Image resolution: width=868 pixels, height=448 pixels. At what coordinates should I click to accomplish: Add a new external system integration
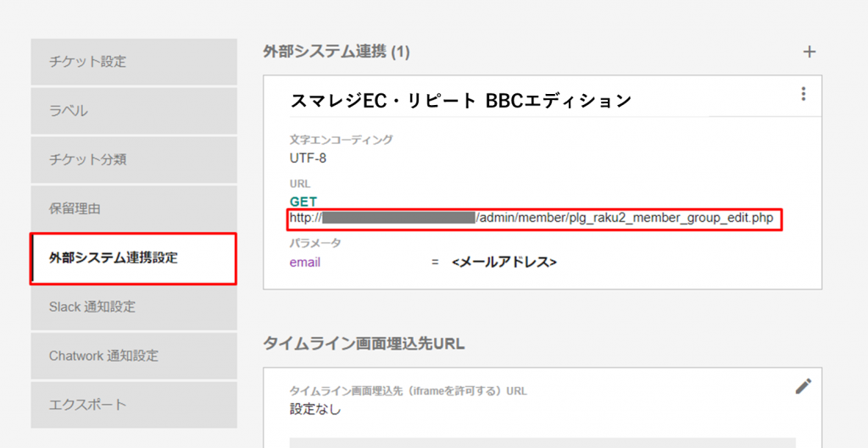point(809,53)
